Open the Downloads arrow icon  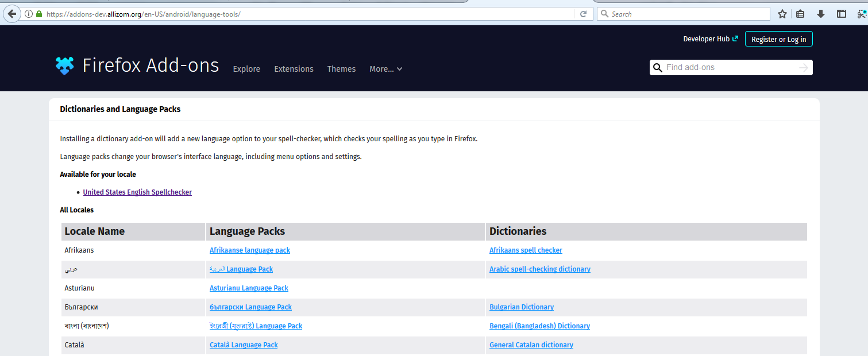[821, 14]
